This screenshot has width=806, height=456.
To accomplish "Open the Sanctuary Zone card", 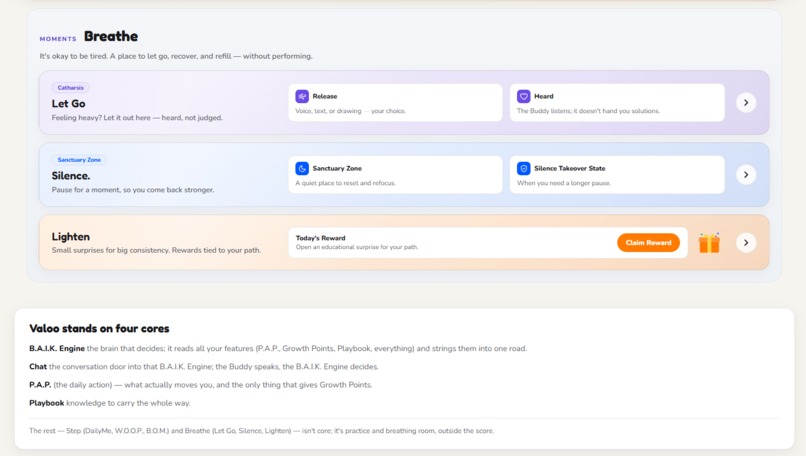I will coord(395,175).
